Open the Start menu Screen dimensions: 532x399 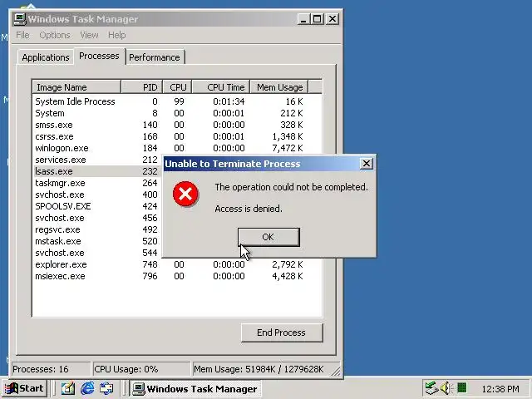click(x=24, y=388)
